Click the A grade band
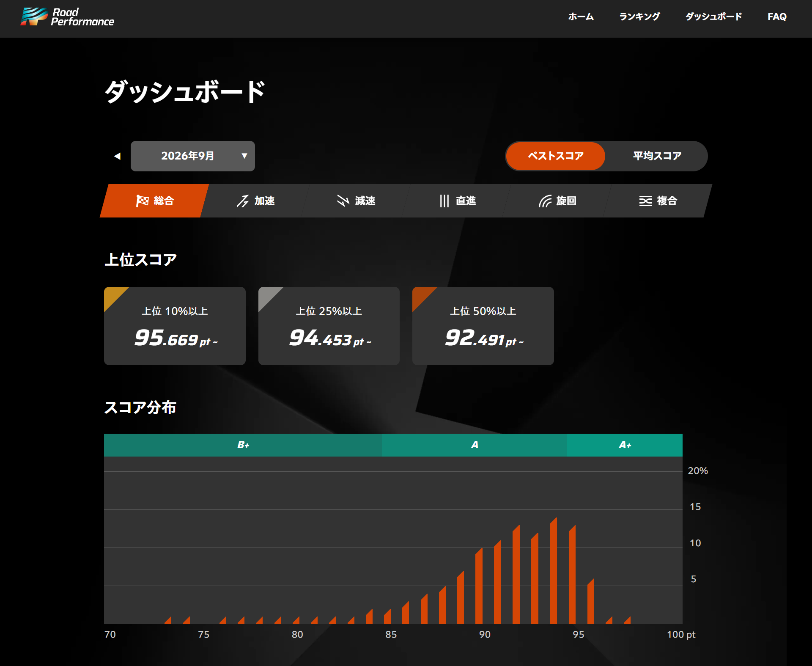The height and width of the screenshot is (666, 812). 474,445
